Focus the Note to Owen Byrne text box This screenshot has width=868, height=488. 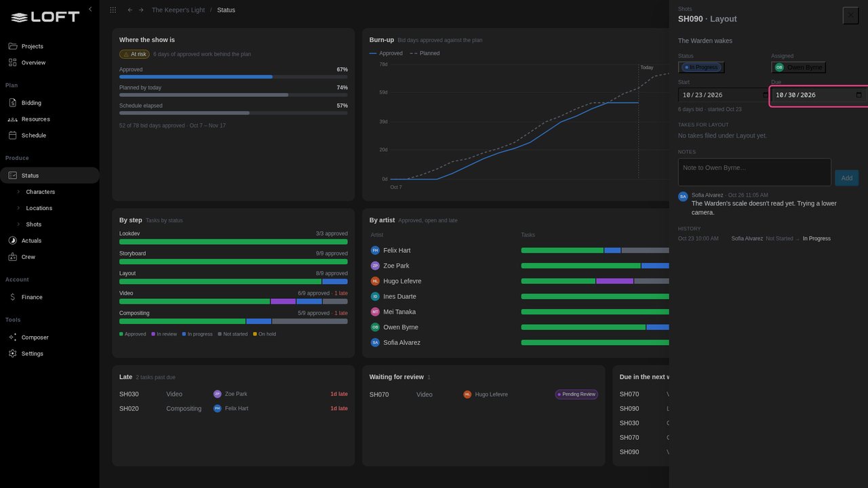(x=755, y=172)
